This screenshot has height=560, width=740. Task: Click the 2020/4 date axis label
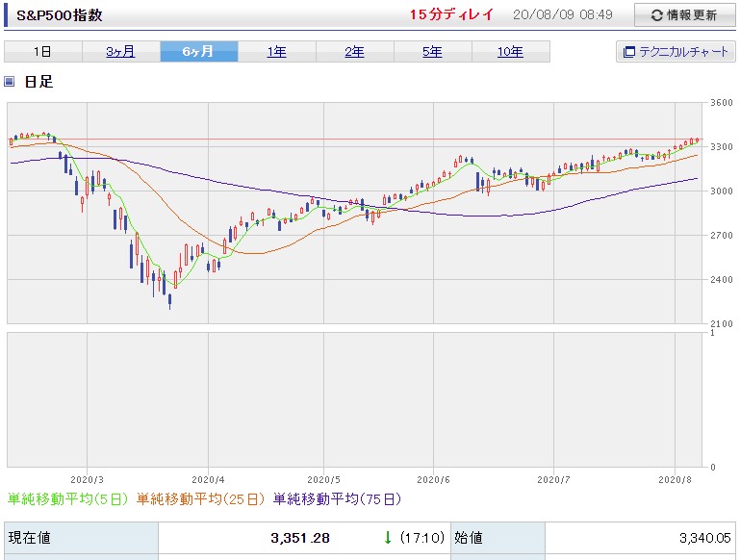[x=208, y=480]
